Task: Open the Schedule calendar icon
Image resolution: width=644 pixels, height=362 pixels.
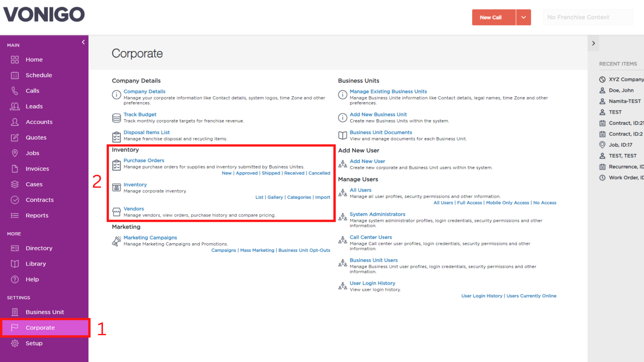Action: click(x=15, y=75)
